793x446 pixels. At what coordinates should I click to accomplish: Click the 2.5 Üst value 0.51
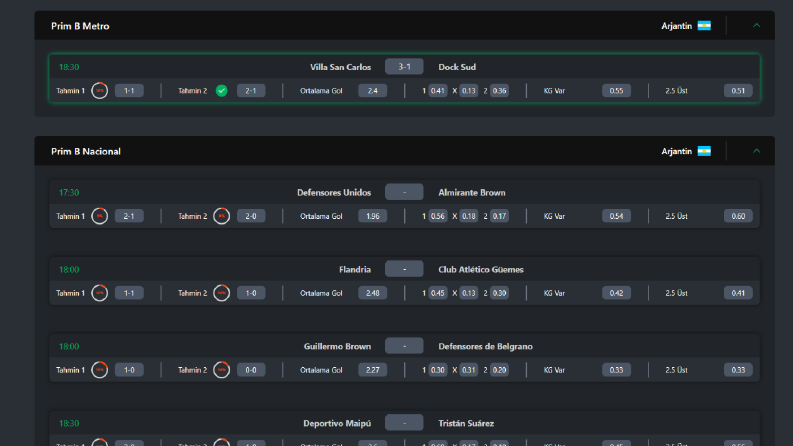pos(738,91)
